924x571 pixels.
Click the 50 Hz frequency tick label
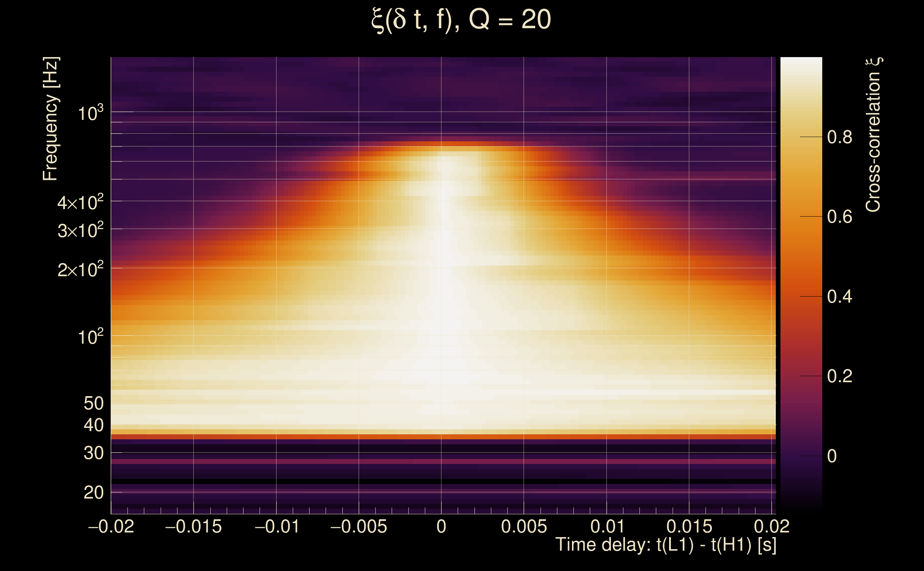click(93, 403)
